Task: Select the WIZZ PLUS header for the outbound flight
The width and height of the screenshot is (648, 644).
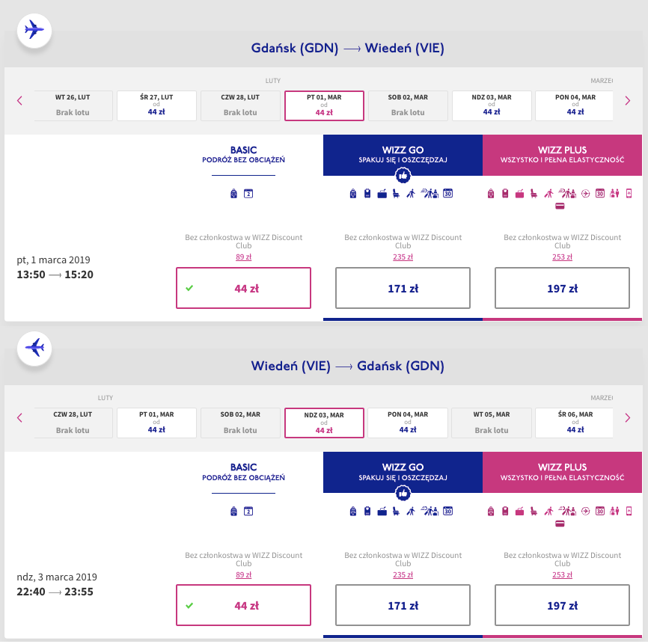Action: coord(563,155)
